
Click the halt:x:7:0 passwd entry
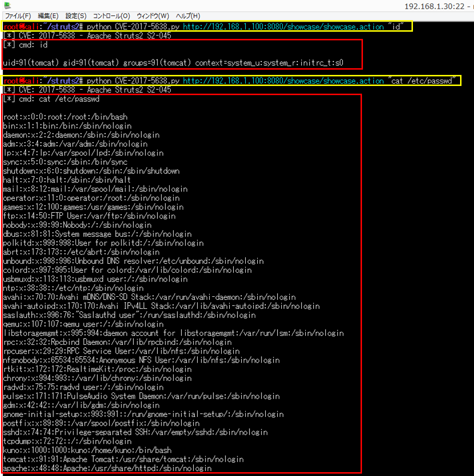[x=67, y=180]
